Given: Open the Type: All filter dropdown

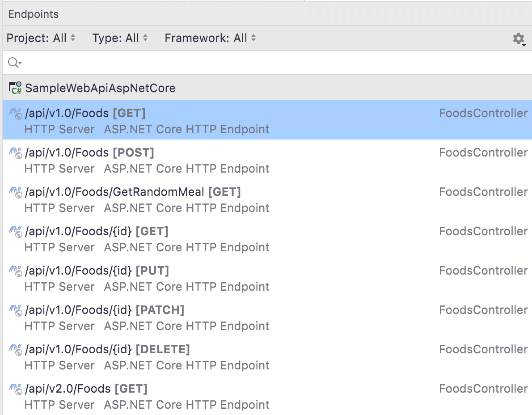Looking at the screenshot, I should 120,38.
